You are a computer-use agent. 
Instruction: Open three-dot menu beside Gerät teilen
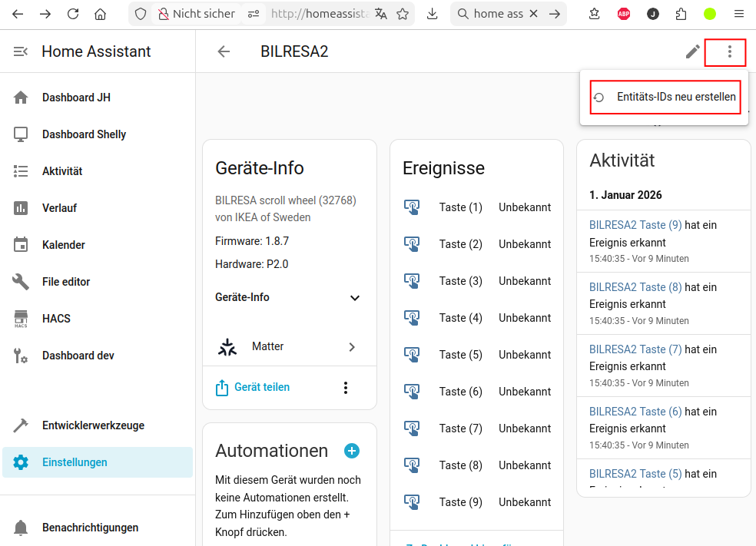pyautogui.click(x=346, y=388)
